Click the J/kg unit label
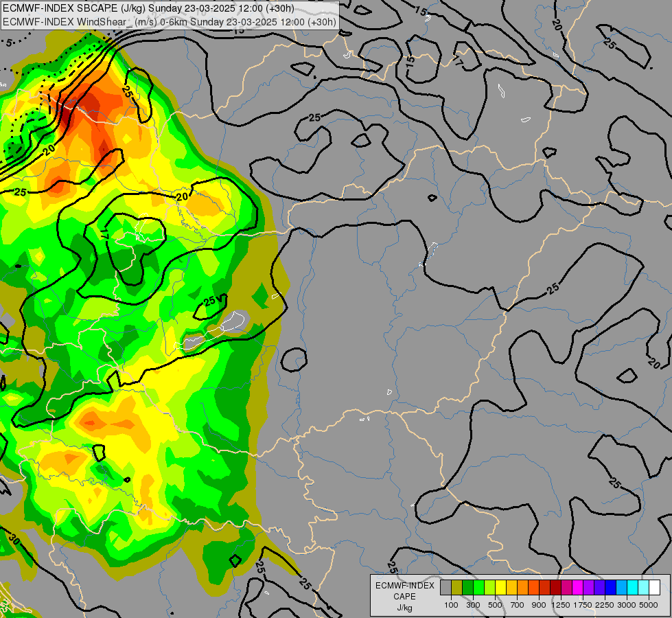The width and height of the screenshot is (672, 618). tap(404, 608)
